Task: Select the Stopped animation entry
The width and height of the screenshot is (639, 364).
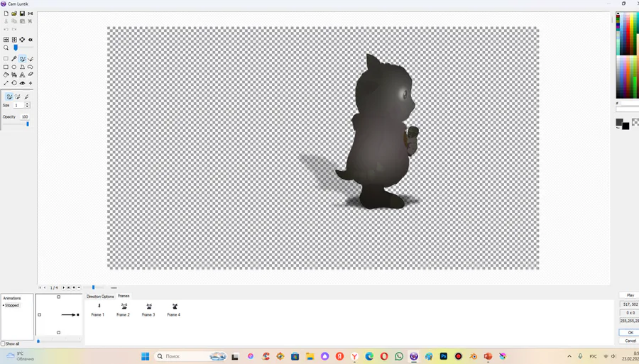Action: pos(12,305)
